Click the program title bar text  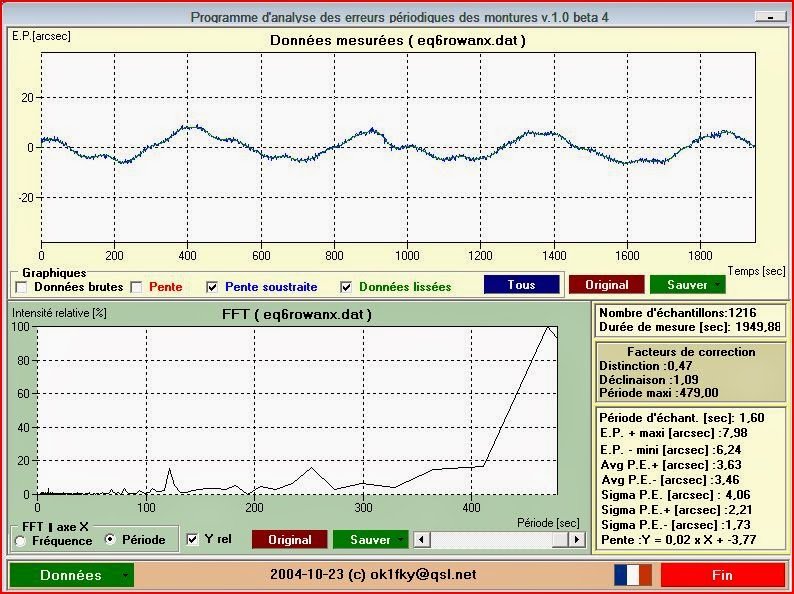[x=400, y=18]
